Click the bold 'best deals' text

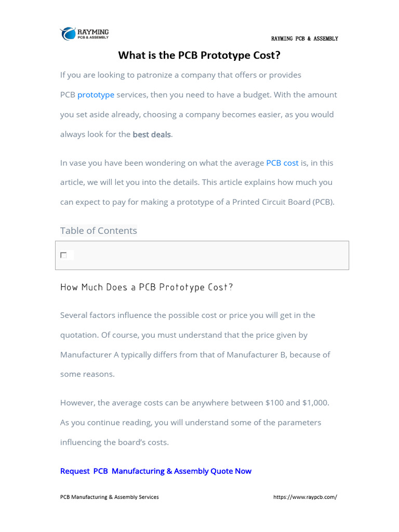pyautogui.click(x=152, y=135)
